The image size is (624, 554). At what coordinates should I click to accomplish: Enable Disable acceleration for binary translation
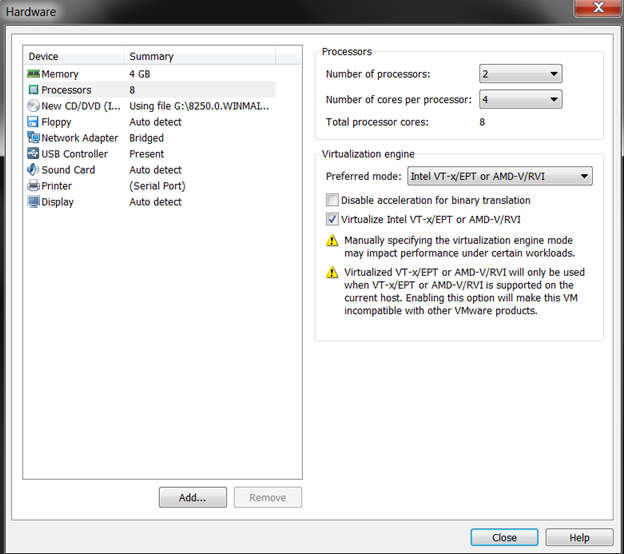pos(333,201)
